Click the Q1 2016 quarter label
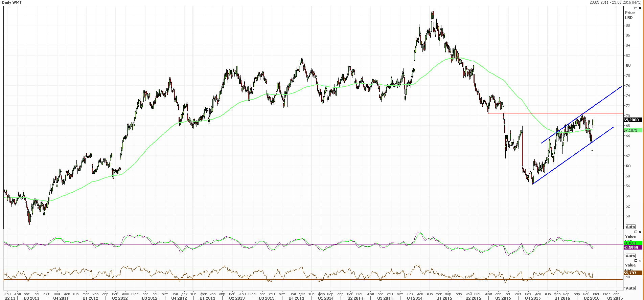 coord(562,298)
